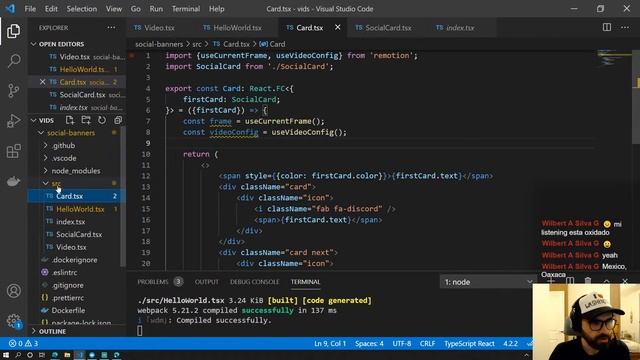Collapse all folders in Explorer
Image resolution: width=640 pixels, height=360 pixels.
118,120
